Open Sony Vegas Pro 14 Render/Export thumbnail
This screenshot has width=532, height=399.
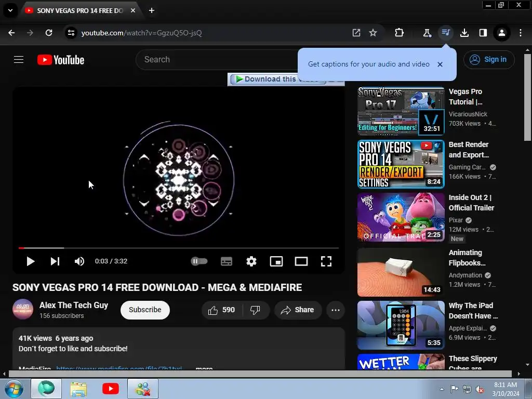(401, 164)
